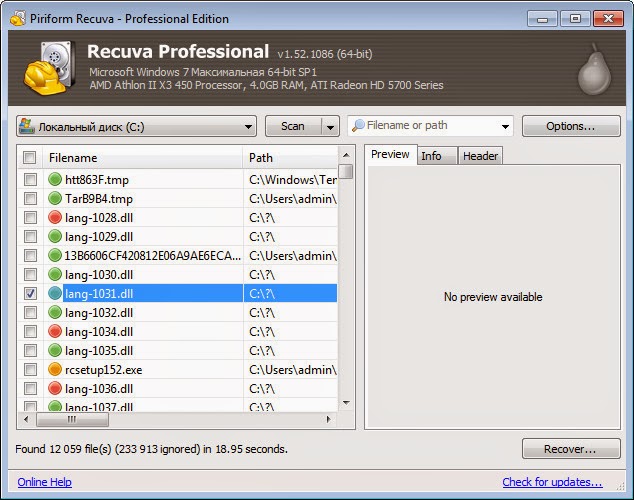The width and height of the screenshot is (634, 500).
Task: Open the Filename or path filter dropdown arrow
Action: click(505, 127)
